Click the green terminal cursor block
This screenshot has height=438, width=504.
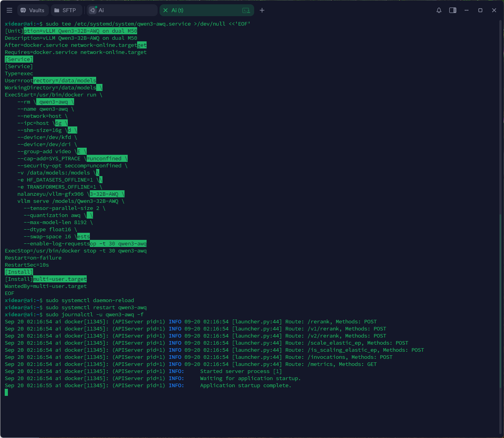coord(6,392)
